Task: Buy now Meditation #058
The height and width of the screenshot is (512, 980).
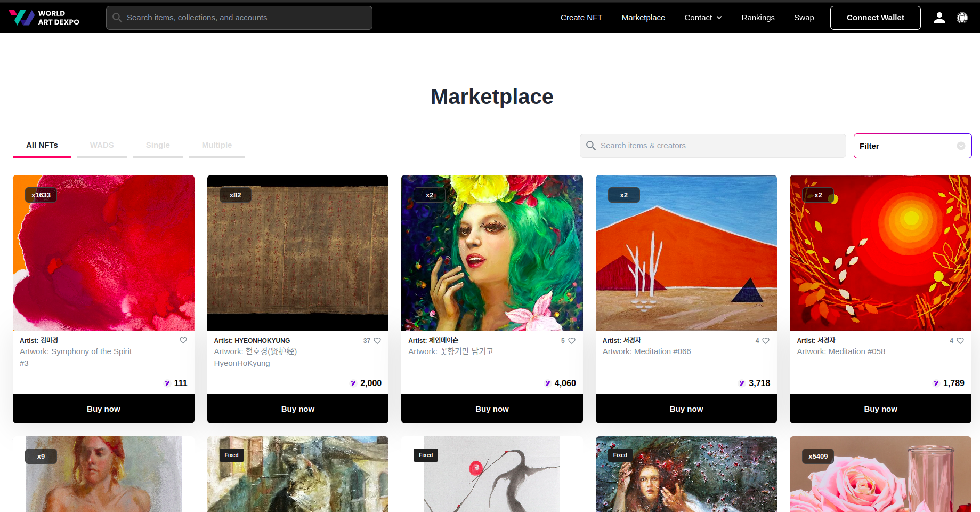Action: point(880,409)
